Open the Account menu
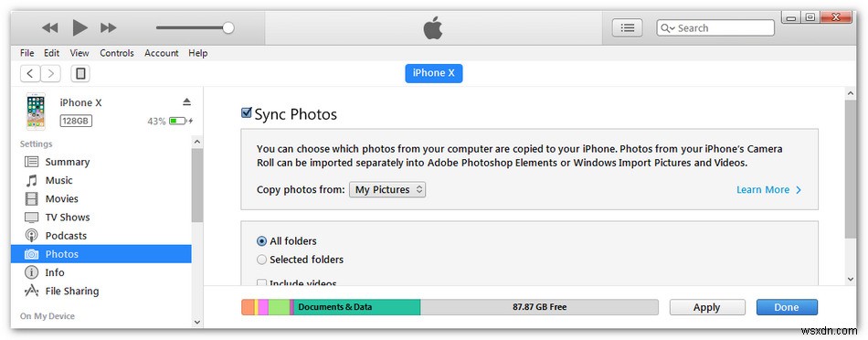Screen dimensions: 868x340 [x=161, y=53]
